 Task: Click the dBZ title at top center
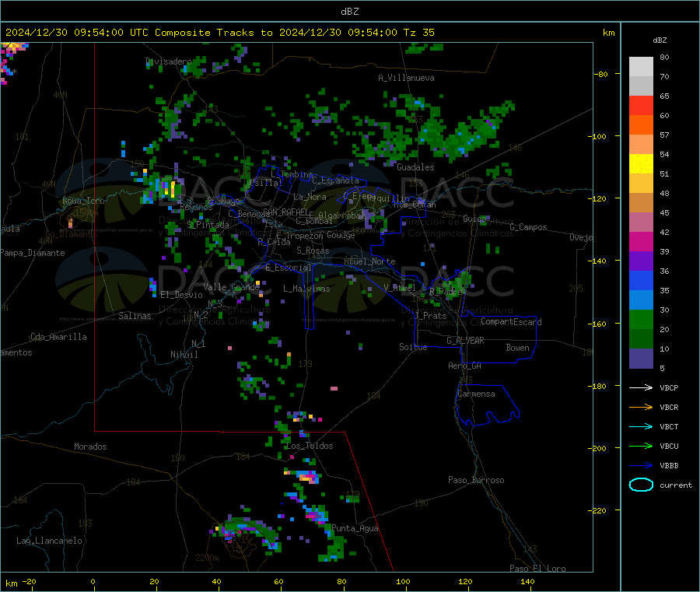click(x=349, y=11)
